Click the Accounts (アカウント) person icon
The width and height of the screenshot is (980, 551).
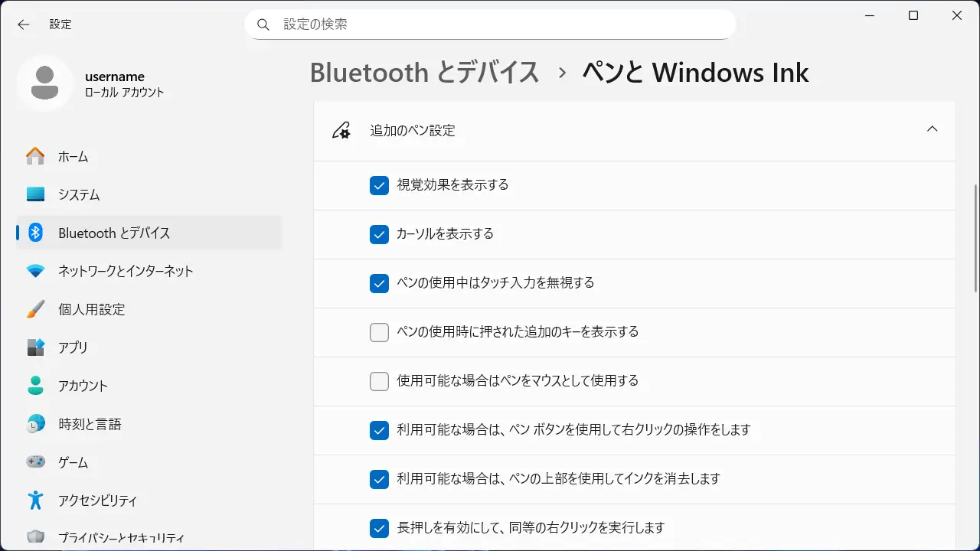point(35,386)
